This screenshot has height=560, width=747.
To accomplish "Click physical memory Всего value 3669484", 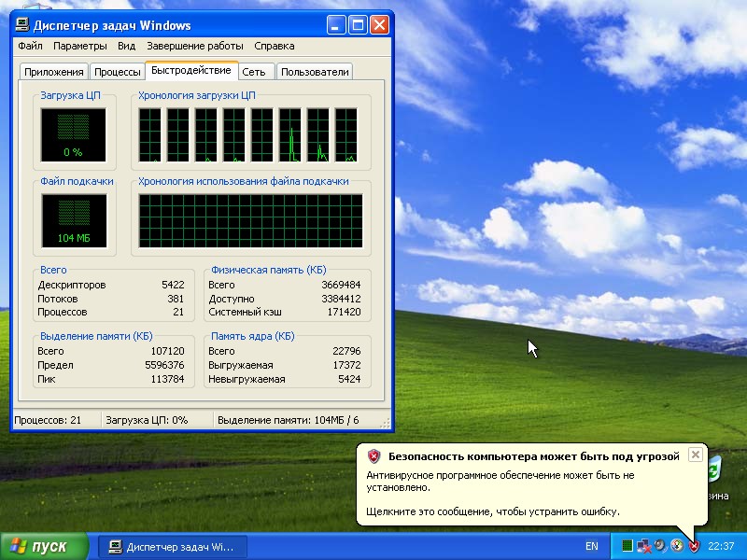I will (x=341, y=285).
